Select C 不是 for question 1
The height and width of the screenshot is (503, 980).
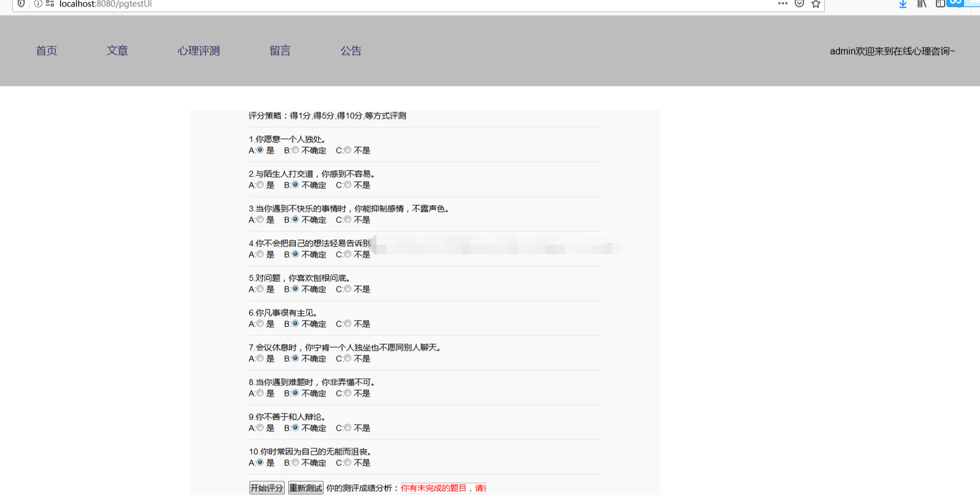tap(348, 150)
